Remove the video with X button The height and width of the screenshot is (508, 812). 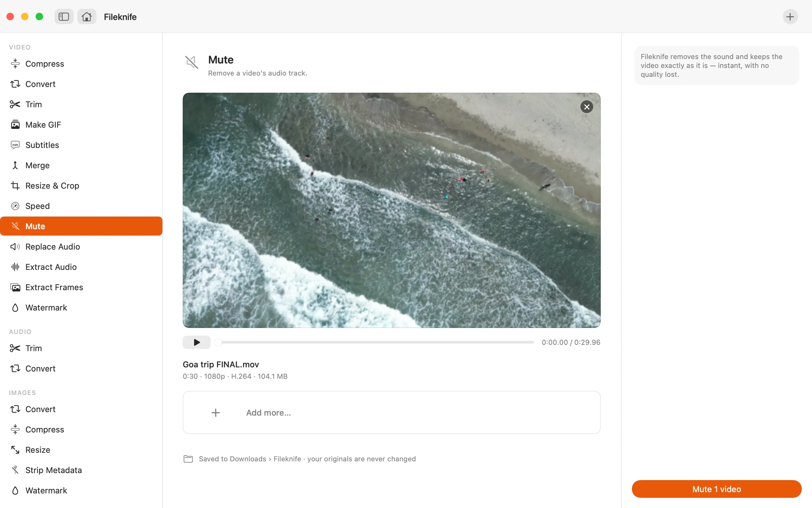point(586,107)
